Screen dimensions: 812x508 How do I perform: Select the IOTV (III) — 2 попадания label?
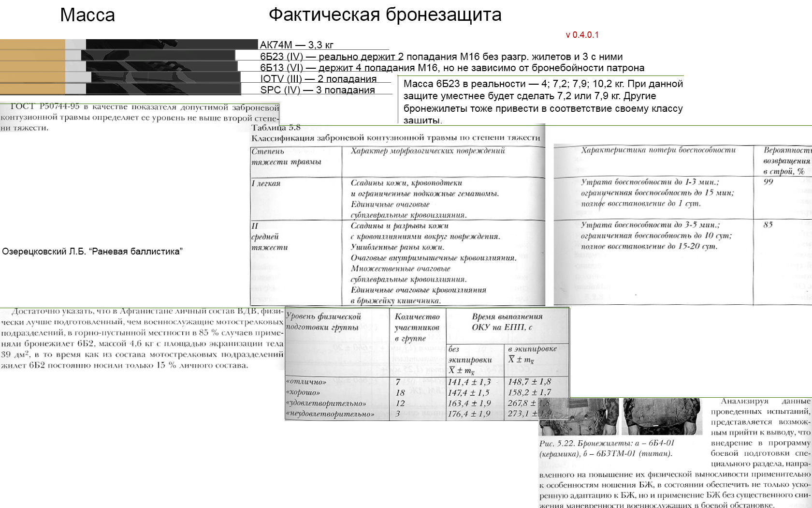[318, 79]
